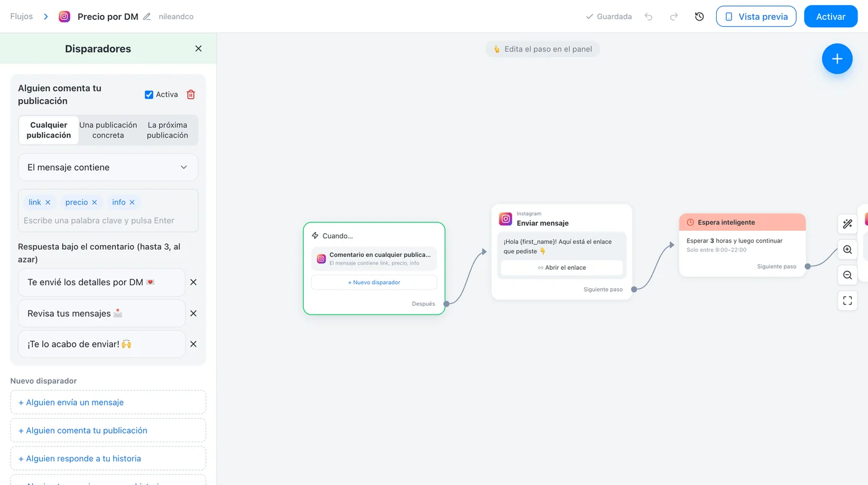The image size is (868, 485).
Task: Edit reply field 'Te envié los detalles por DM'
Action: tap(102, 282)
